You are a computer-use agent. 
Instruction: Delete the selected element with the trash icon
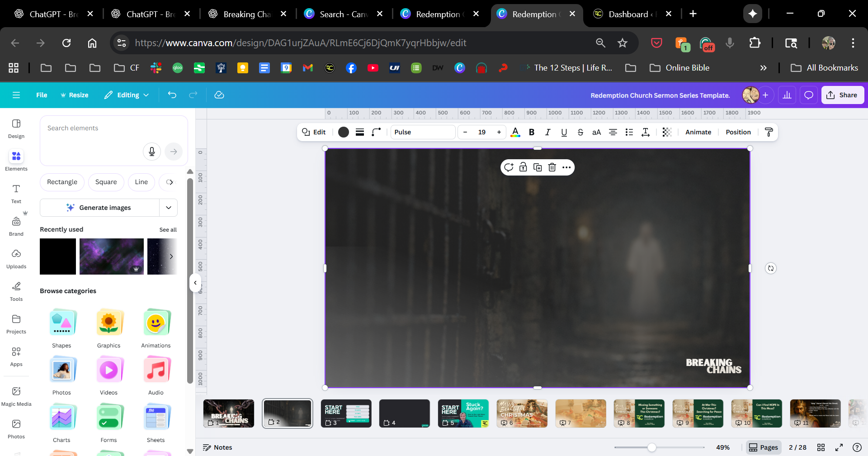pyautogui.click(x=552, y=167)
